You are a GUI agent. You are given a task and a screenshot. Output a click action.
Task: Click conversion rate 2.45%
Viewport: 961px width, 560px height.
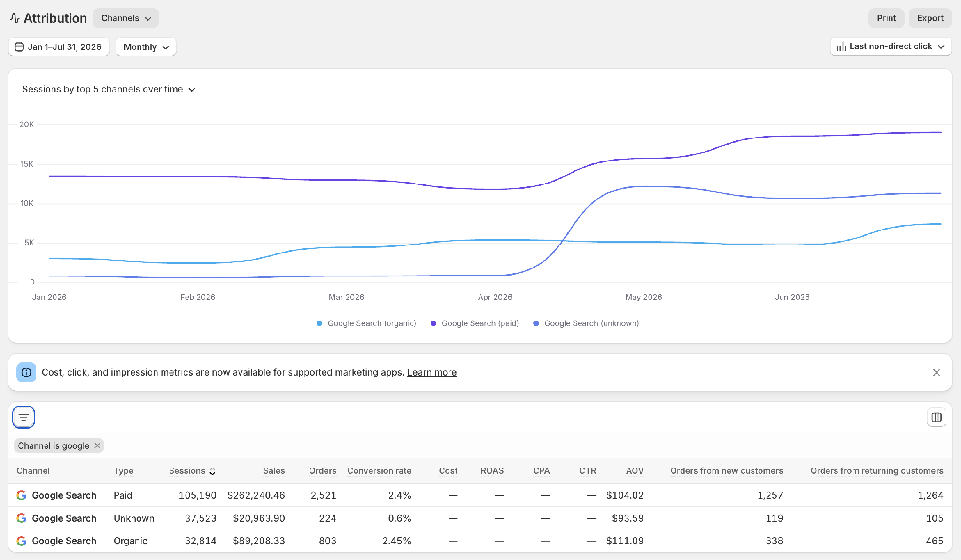[396, 541]
